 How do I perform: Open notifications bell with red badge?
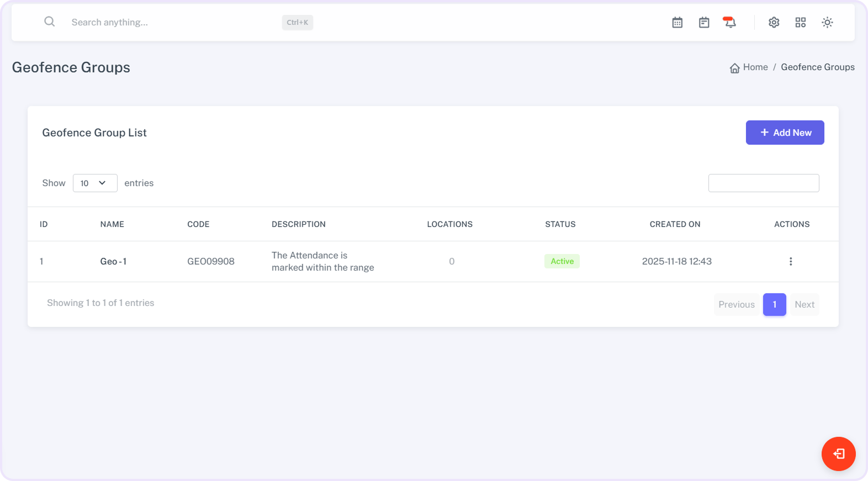729,23
